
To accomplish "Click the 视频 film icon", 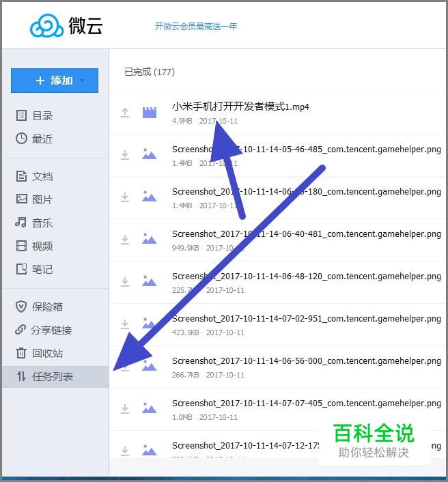I will pos(21,246).
